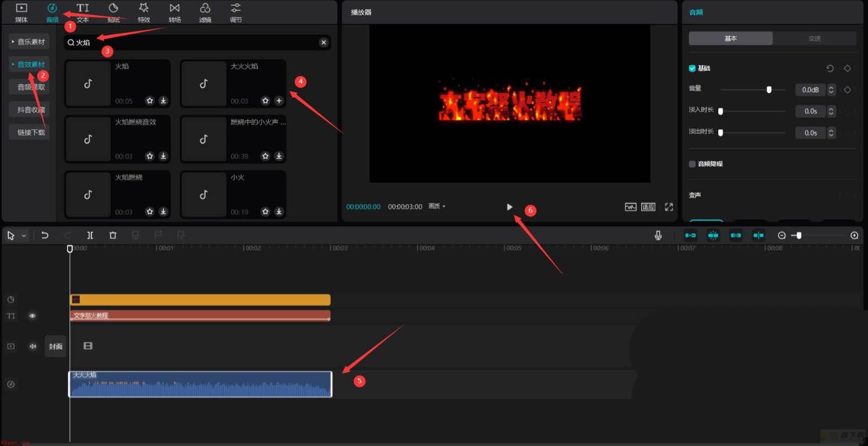Add 大火火焰 sound to the timeline
This screenshot has height=446, width=868.
(x=279, y=100)
